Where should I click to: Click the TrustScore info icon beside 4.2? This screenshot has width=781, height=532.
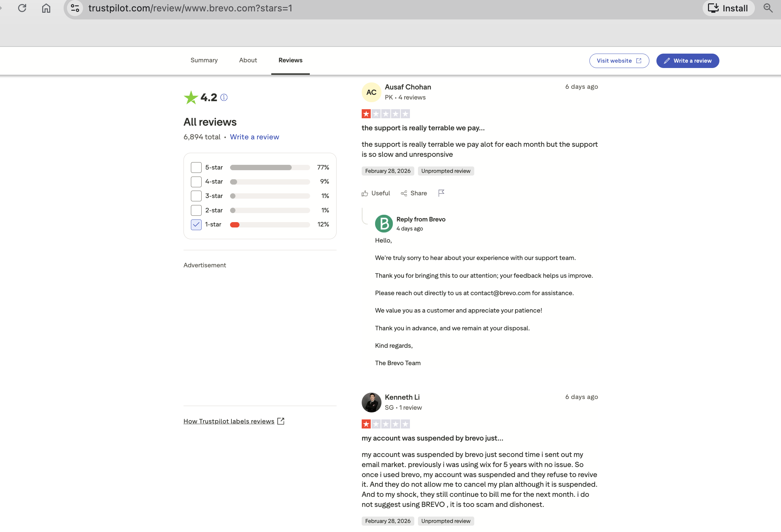pos(224,97)
